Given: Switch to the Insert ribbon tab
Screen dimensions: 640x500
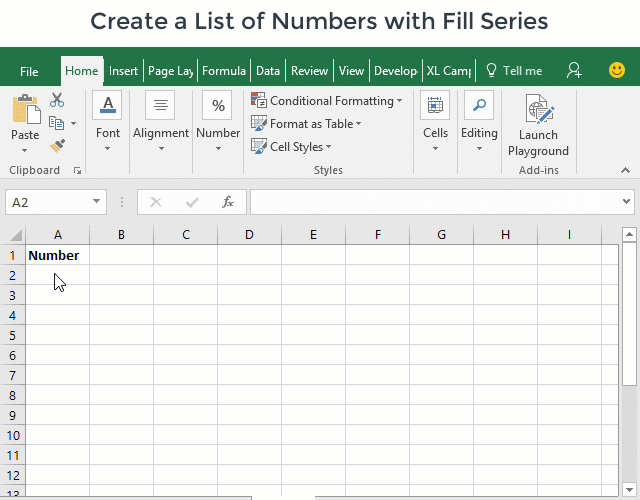Looking at the screenshot, I should pyautogui.click(x=124, y=71).
